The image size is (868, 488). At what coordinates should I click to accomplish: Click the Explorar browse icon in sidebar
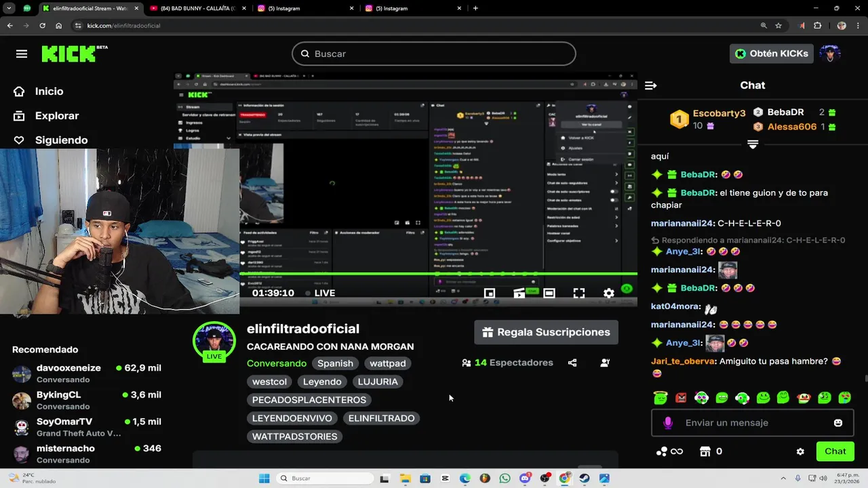click(x=19, y=116)
